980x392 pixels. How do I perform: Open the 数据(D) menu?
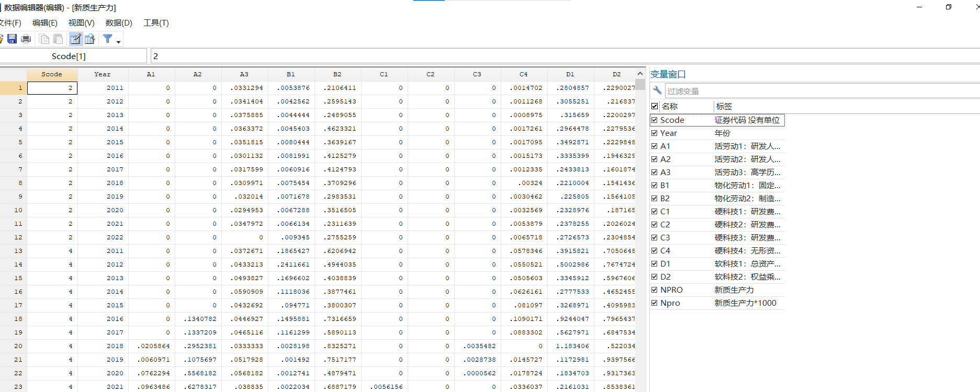pos(119,23)
